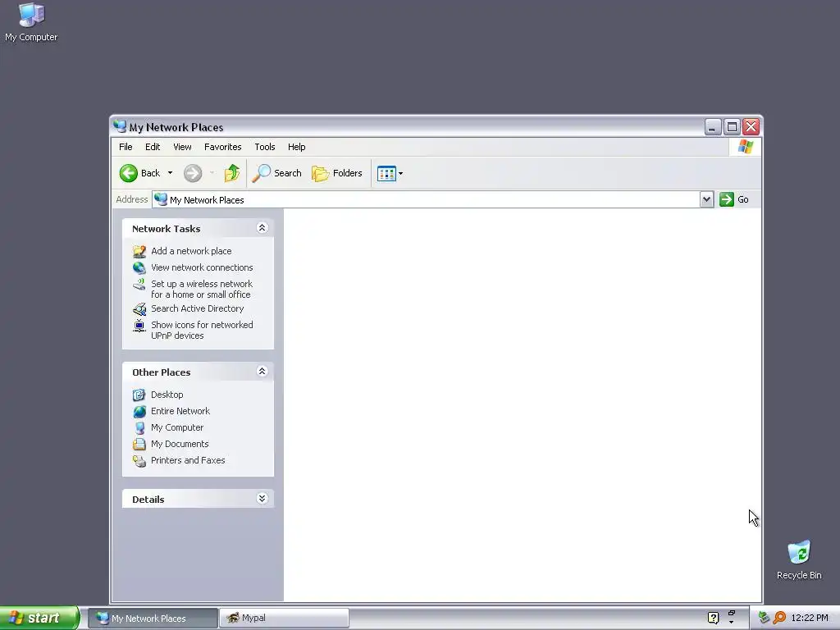Viewport: 840px width, 630px height.
Task: Click Set up a wireless network link
Action: pos(202,290)
